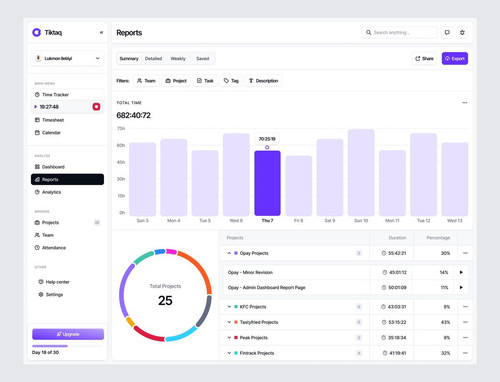Open the Tag filter
Viewport: 500px width, 382px height.
pyautogui.click(x=231, y=81)
